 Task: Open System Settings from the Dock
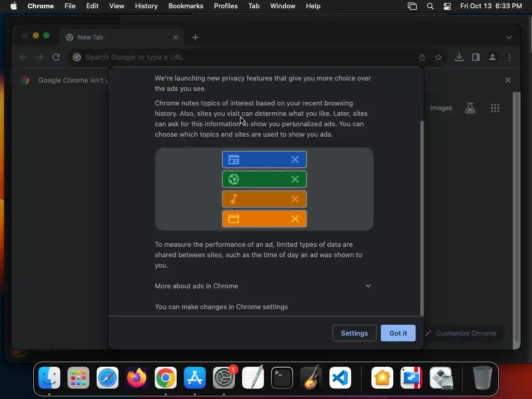click(224, 378)
